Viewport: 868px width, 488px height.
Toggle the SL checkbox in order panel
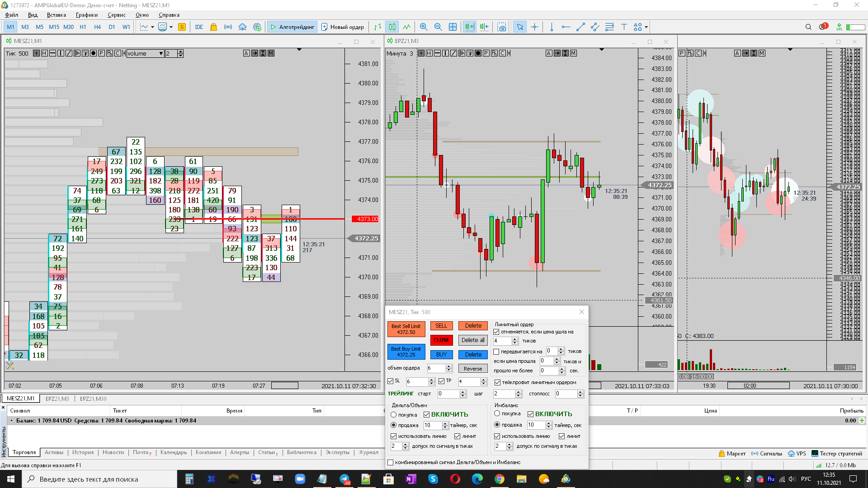pos(391,381)
